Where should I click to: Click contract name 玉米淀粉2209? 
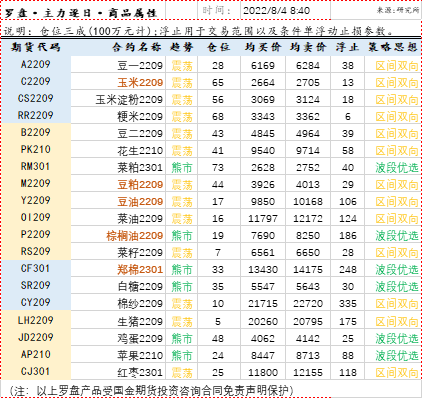pos(129,100)
